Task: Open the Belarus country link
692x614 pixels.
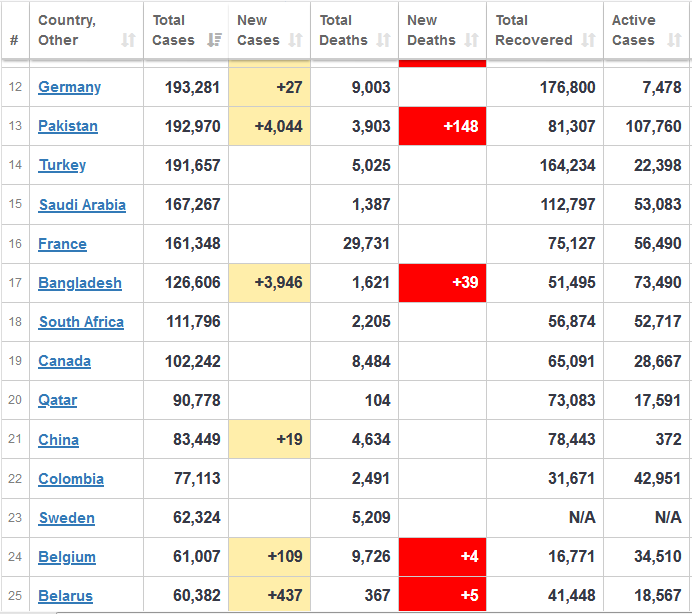Action: 65,596
